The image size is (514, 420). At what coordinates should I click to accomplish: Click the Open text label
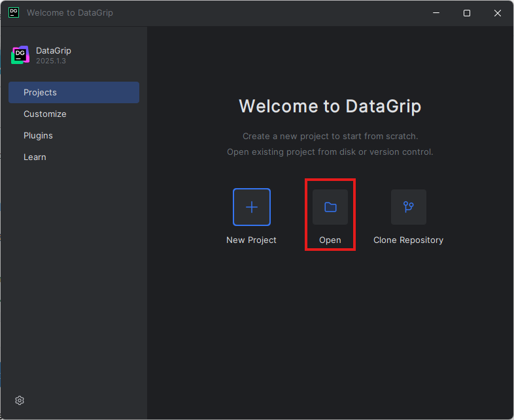[x=330, y=240]
